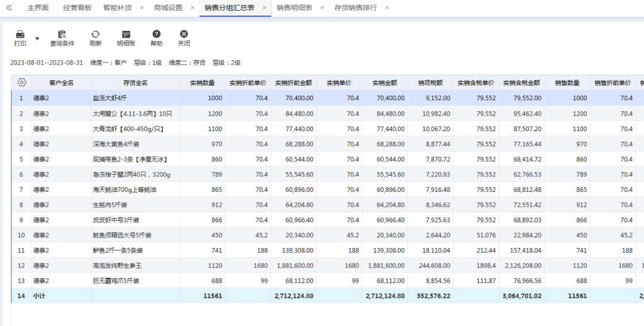Screen dimensions: 644x326
Task: Go to the 主界面 tab
Action: [x=38, y=8]
